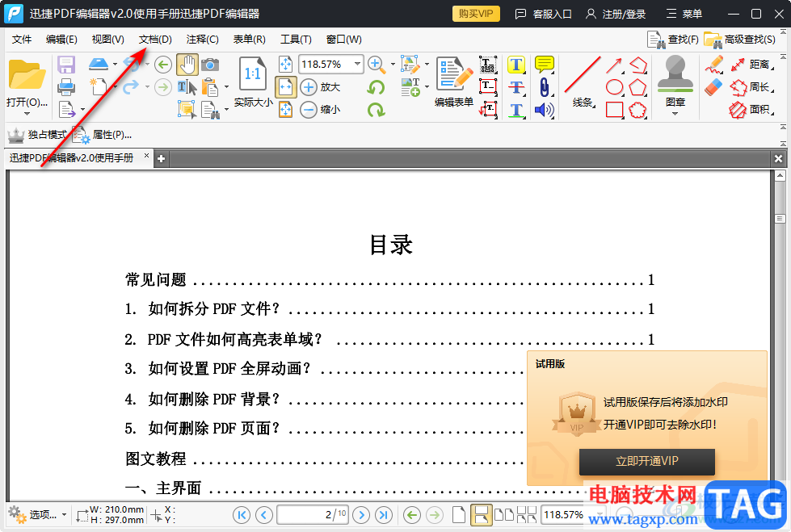This screenshot has height=532, width=791.
Task: Open the zoom percentage dropdown in toolbar
Action: pyautogui.click(x=357, y=64)
